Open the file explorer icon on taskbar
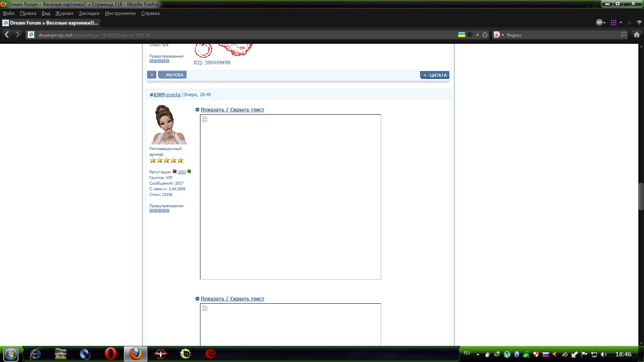This screenshot has height=362, width=644. click(60, 354)
